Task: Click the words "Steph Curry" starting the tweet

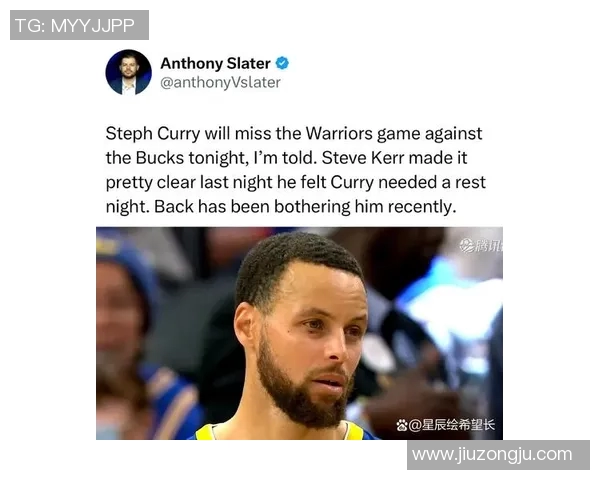Action: pyautogui.click(x=153, y=134)
